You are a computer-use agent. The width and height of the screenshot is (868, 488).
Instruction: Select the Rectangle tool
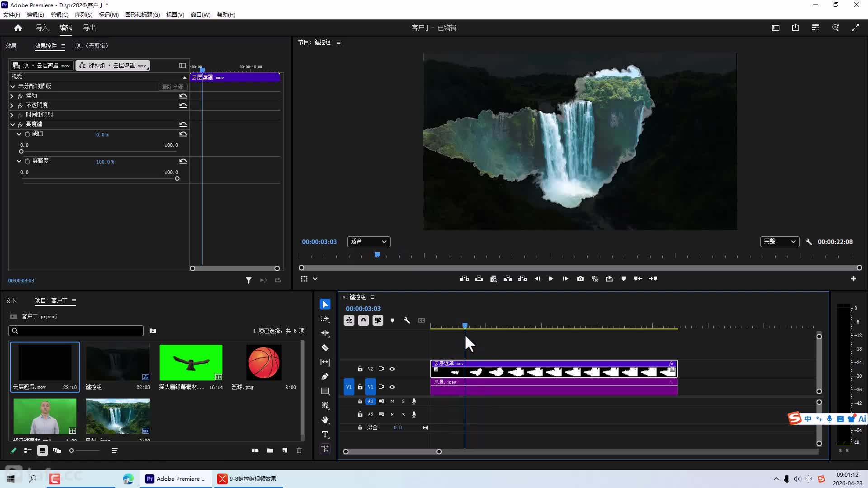click(325, 391)
